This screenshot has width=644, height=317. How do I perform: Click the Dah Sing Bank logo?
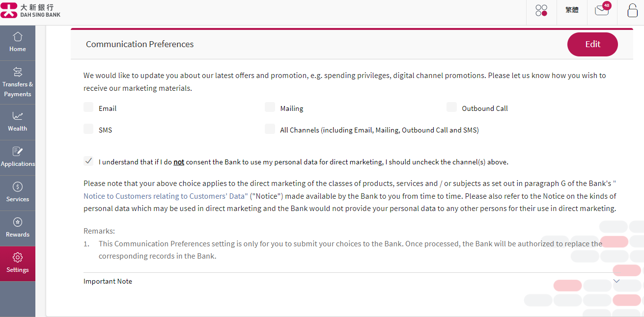(x=30, y=10)
